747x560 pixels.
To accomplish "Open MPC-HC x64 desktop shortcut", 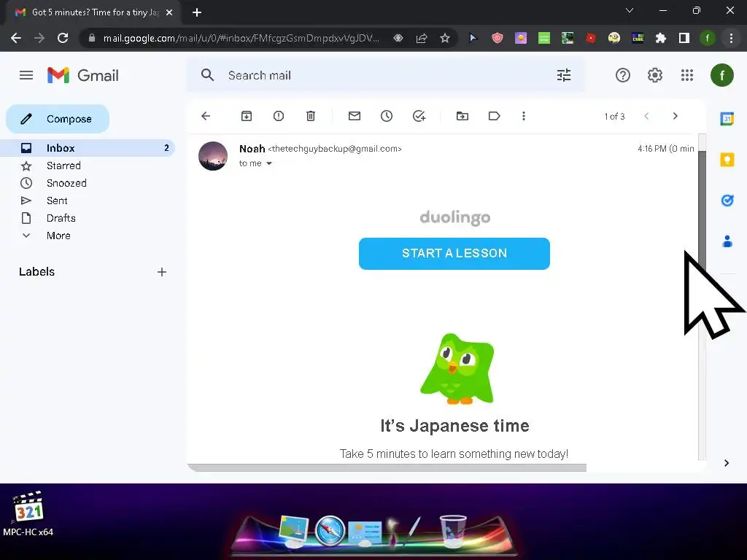I will (28, 514).
